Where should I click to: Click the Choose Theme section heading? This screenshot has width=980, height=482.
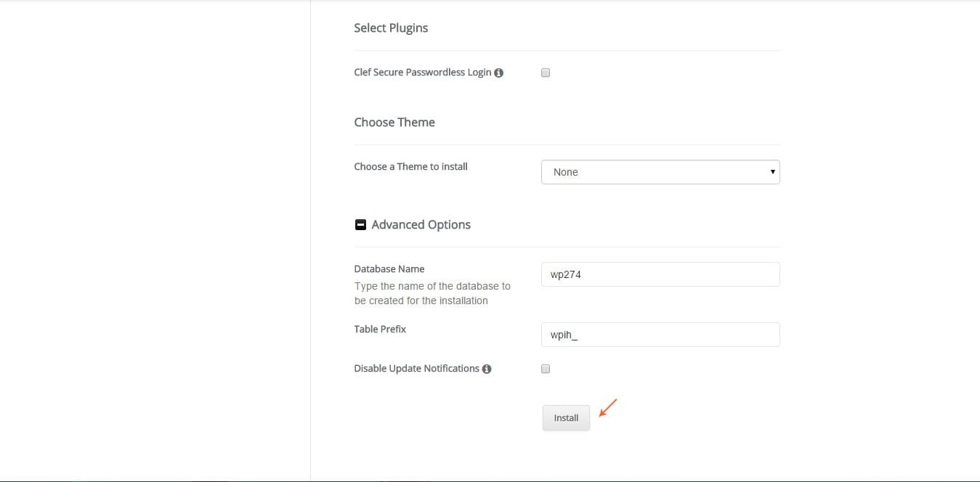click(x=394, y=123)
